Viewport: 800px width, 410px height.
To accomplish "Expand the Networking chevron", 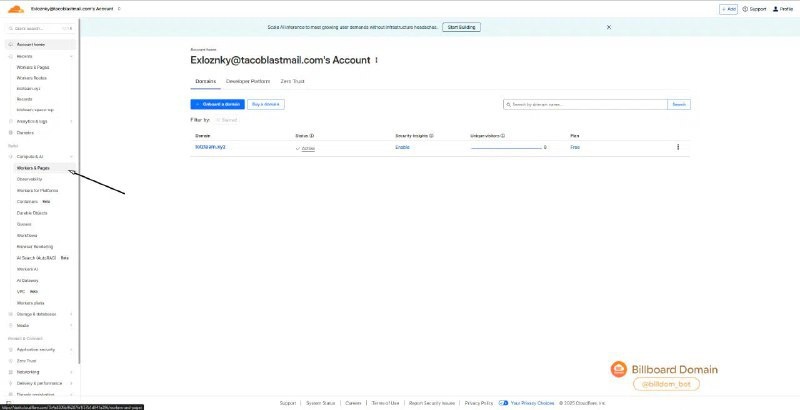I will [x=71, y=372].
